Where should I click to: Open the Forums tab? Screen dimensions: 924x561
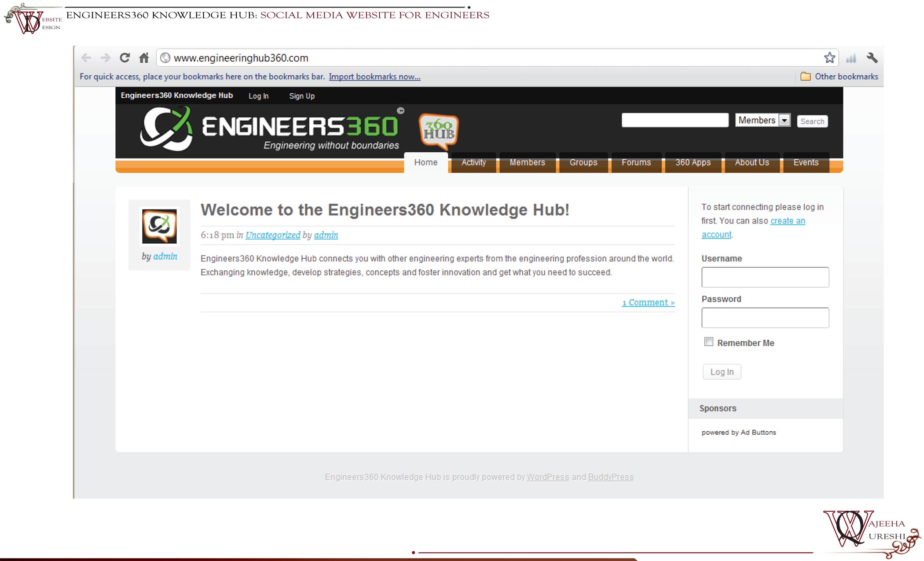(636, 162)
